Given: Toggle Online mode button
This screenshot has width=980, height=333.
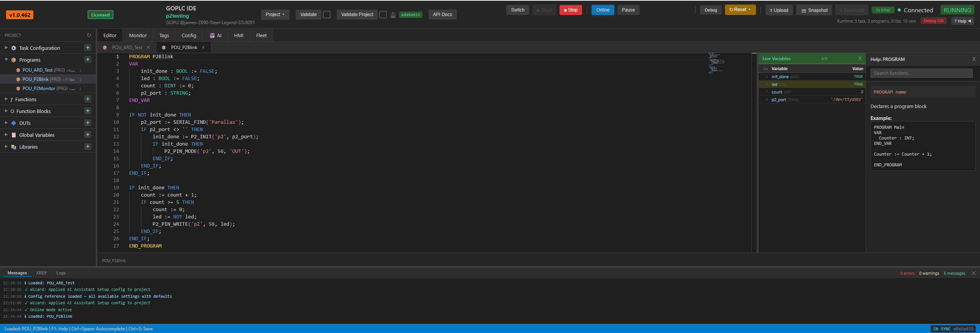Looking at the screenshot, I should (x=603, y=10).
